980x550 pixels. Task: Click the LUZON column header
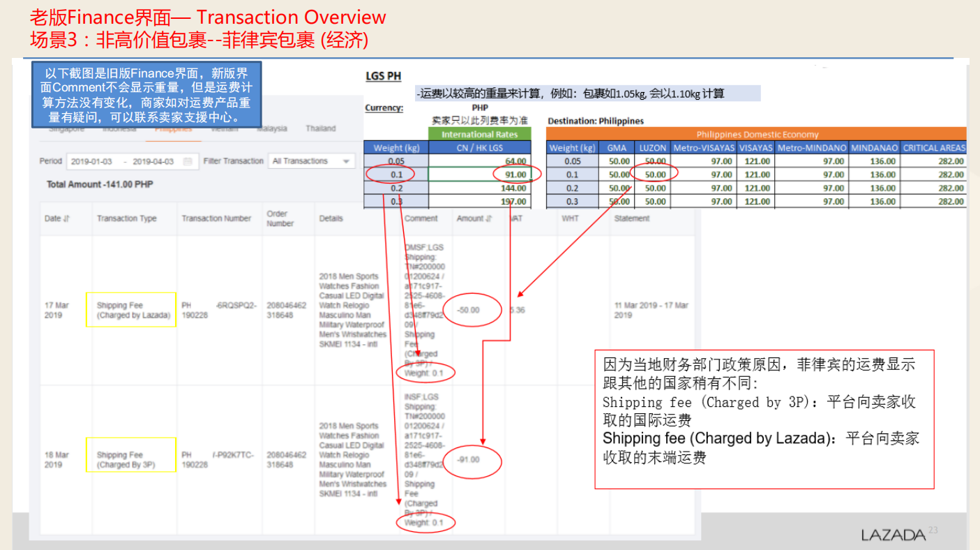tap(653, 147)
